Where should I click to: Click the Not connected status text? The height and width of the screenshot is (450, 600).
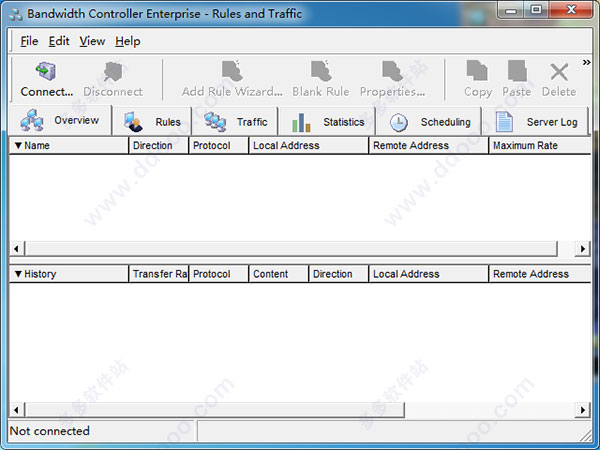[49, 431]
